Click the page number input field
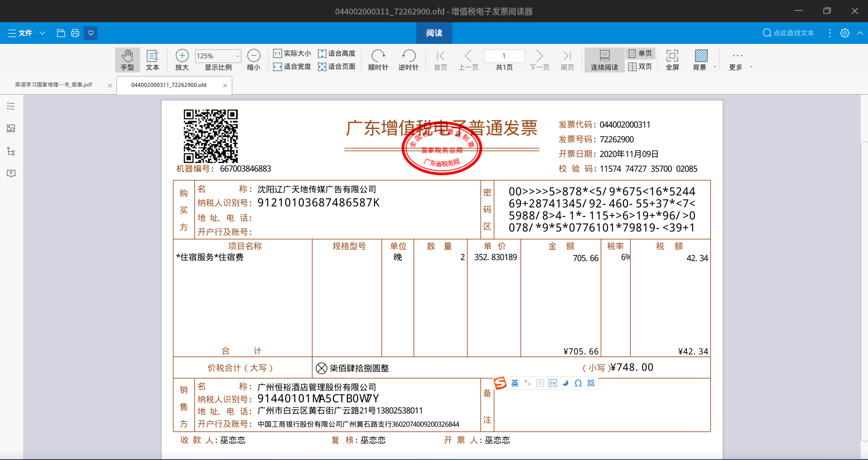The width and height of the screenshot is (868, 460). (x=504, y=56)
